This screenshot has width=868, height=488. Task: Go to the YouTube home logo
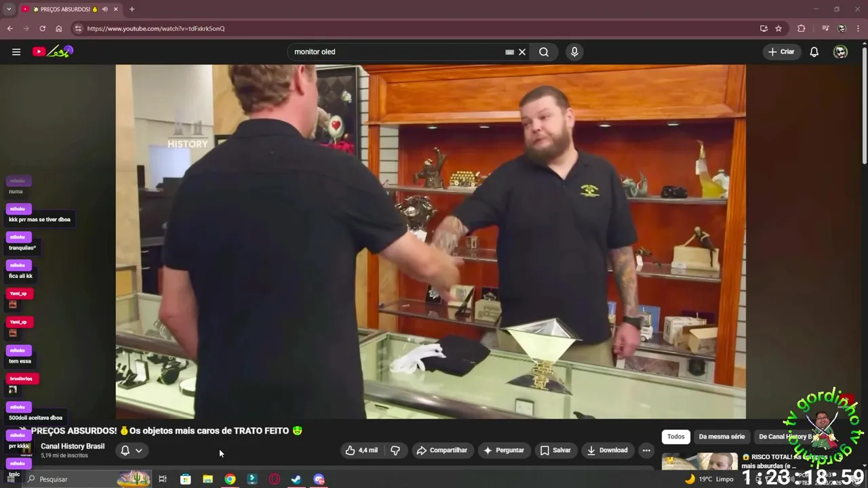tap(52, 52)
